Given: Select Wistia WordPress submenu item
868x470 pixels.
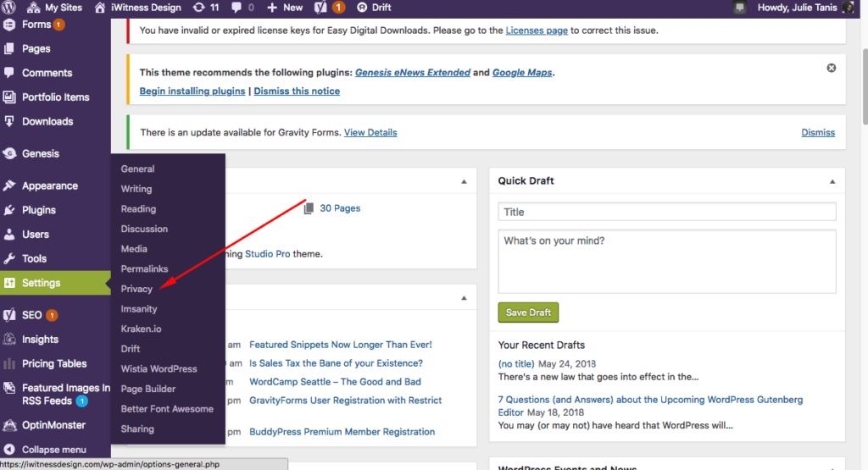Looking at the screenshot, I should tap(159, 368).
